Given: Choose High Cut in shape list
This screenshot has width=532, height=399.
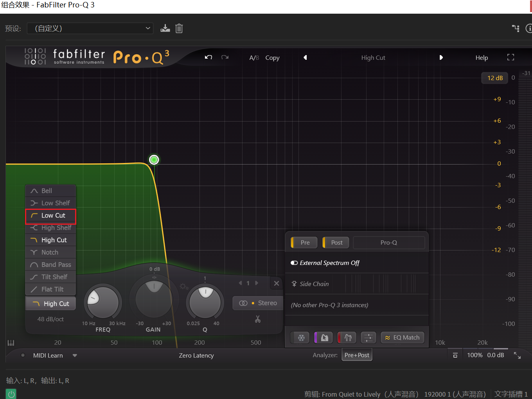Looking at the screenshot, I should 50,240.
